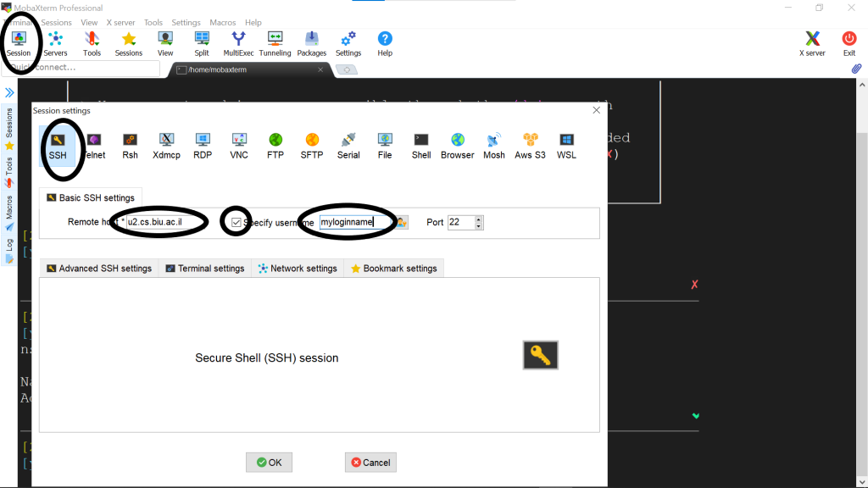Activate the MultiExec toolbar icon
This screenshot has width=868, height=488.
238,44
